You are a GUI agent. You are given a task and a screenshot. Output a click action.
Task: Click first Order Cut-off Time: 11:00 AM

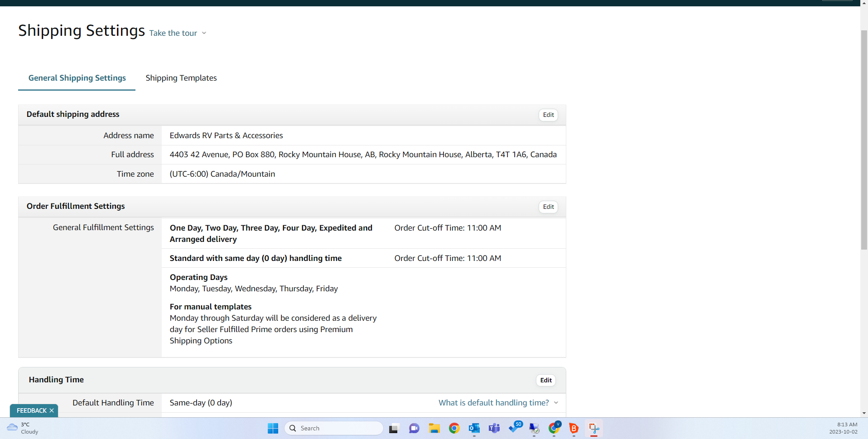point(448,228)
